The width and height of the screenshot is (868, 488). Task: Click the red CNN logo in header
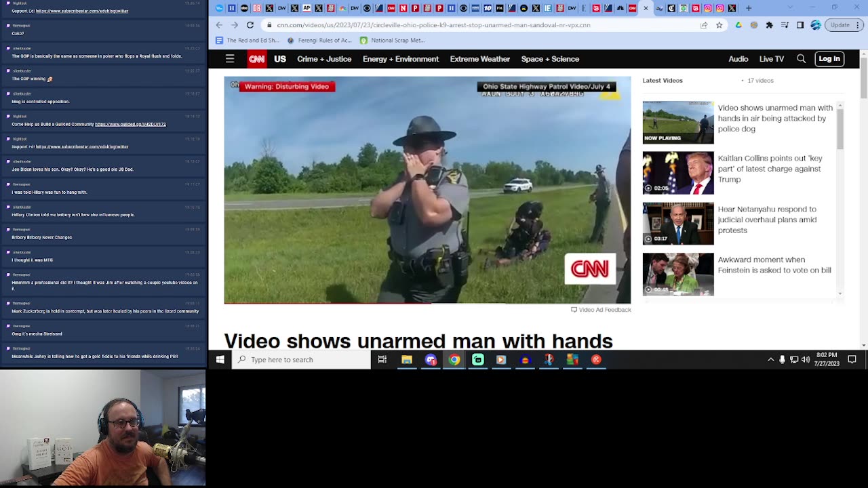pyautogui.click(x=256, y=59)
